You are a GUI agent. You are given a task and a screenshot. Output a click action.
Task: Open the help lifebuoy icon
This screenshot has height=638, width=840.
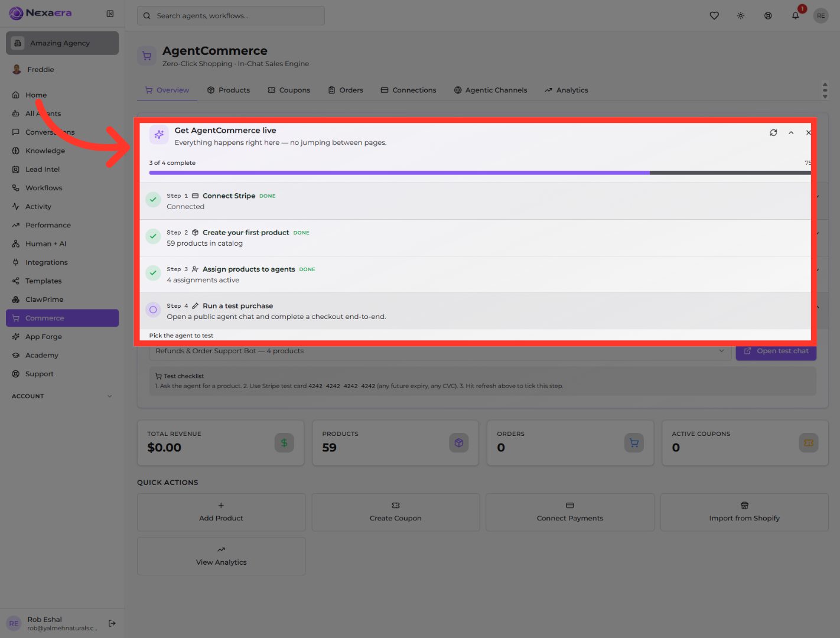[768, 16]
